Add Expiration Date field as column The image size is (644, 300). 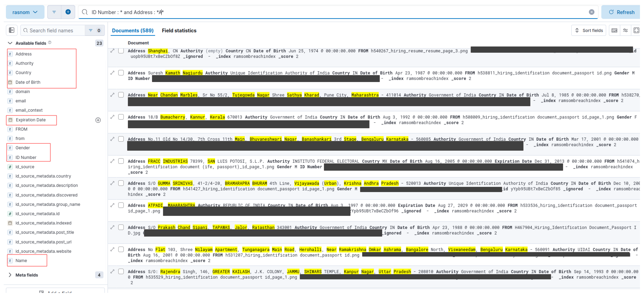tap(98, 120)
